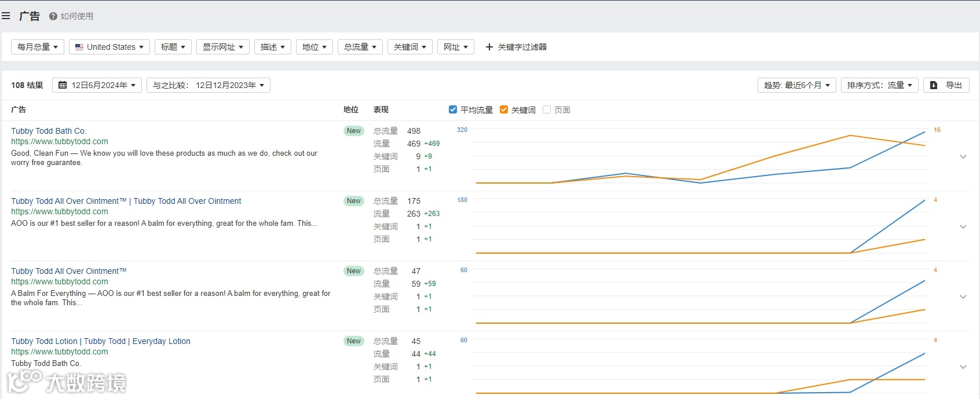Open the 趋势: 最近6个月 dropdown

pyautogui.click(x=796, y=85)
